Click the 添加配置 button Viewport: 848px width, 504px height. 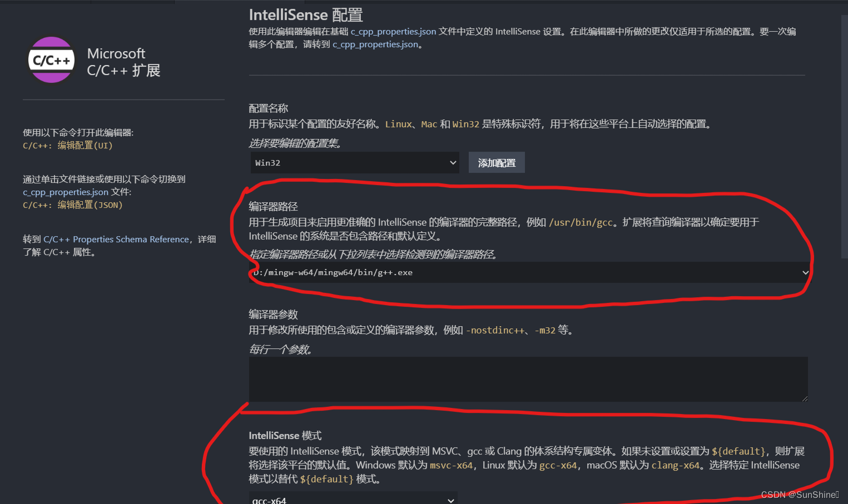click(x=497, y=163)
